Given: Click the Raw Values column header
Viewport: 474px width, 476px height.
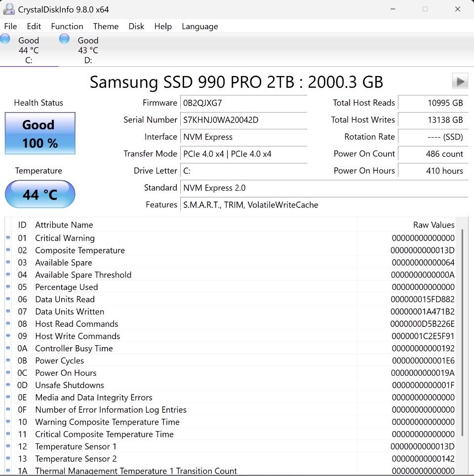Looking at the screenshot, I should coord(434,225).
